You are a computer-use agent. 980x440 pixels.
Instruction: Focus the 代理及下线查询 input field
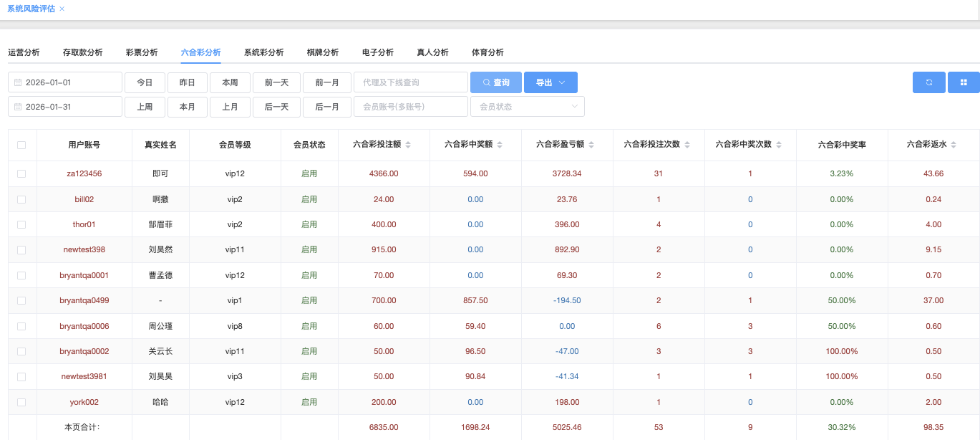(410, 82)
